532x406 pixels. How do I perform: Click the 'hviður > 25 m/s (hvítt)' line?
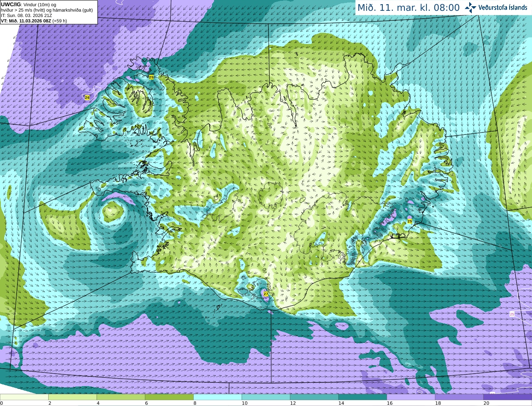pos(24,10)
